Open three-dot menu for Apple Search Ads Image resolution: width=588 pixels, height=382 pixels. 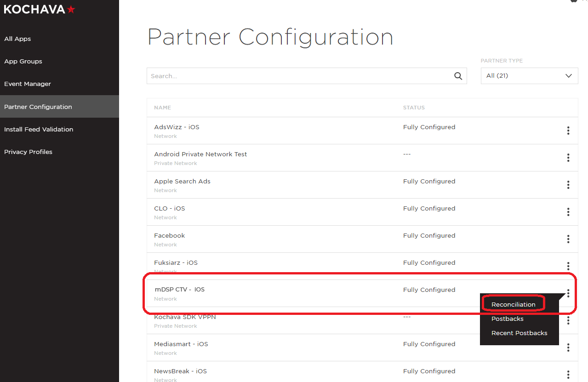point(568,185)
